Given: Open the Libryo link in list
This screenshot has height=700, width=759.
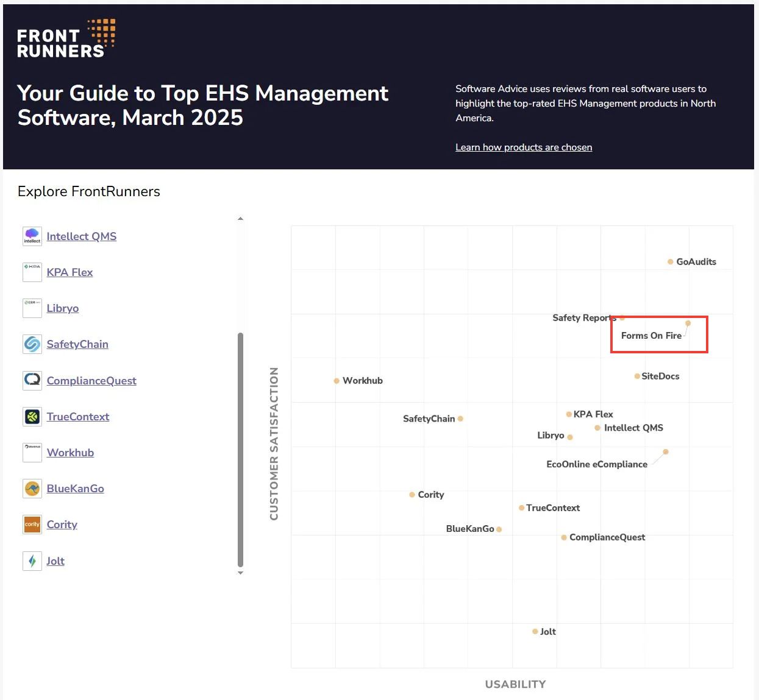Looking at the screenshot, I should pos(63,308).
